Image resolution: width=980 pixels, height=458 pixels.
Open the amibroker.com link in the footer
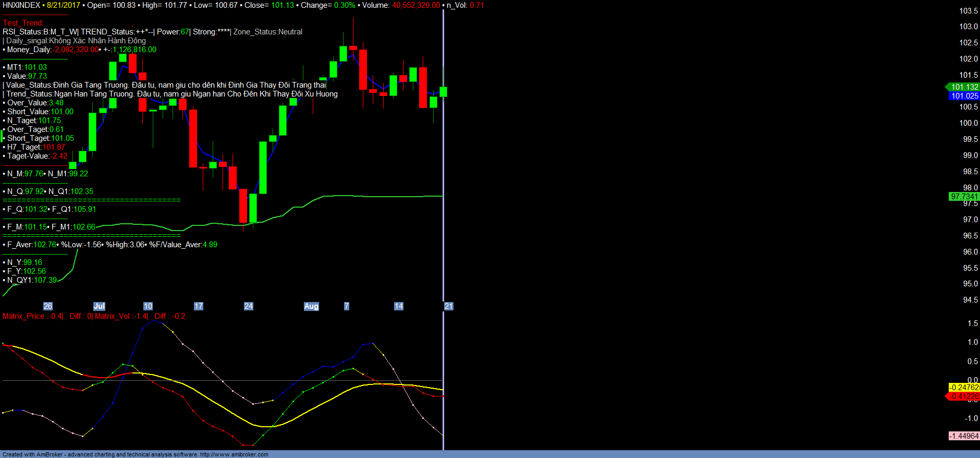(x=234, y=454)
